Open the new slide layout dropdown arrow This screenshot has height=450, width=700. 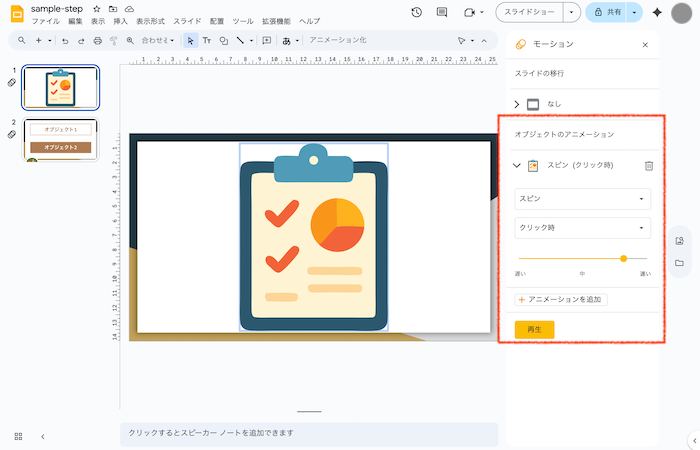pos(50,41)
